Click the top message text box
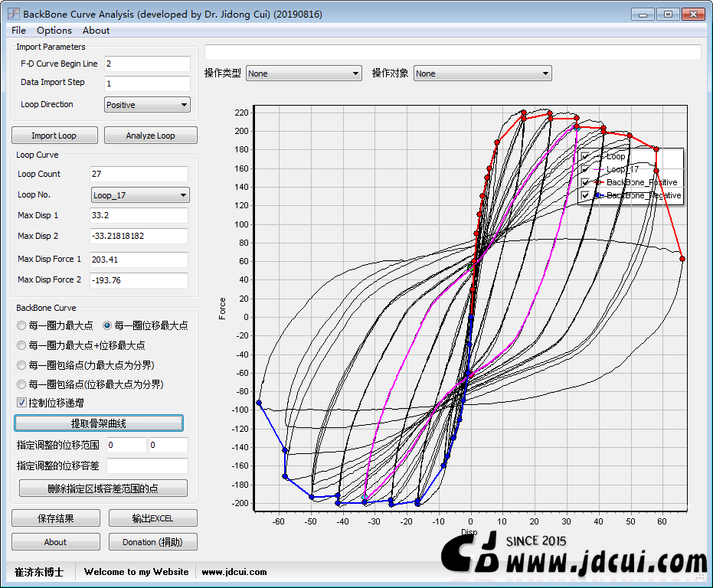 click(x=453, y=52)
